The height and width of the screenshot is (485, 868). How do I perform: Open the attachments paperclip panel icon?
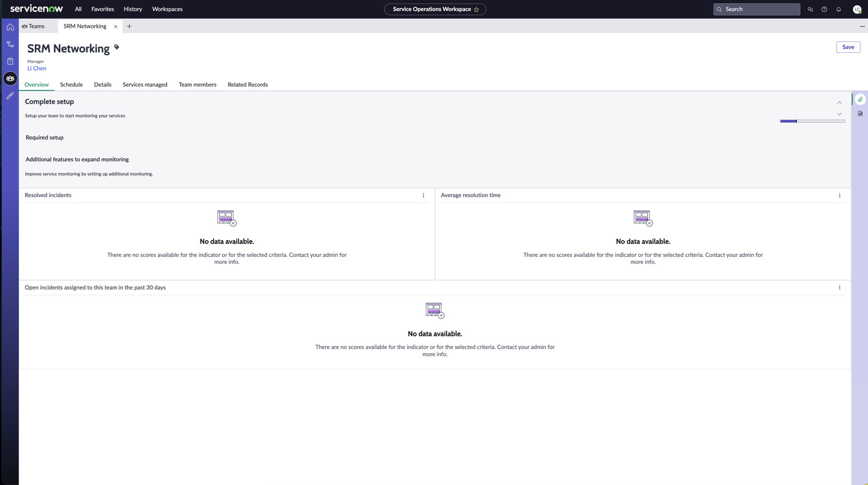pyautogui.click(x=860, y=99)
